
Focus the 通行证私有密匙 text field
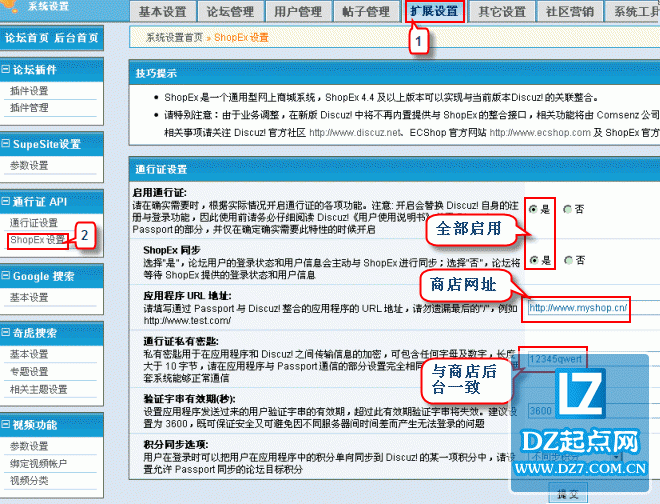[x=555, y=358]
